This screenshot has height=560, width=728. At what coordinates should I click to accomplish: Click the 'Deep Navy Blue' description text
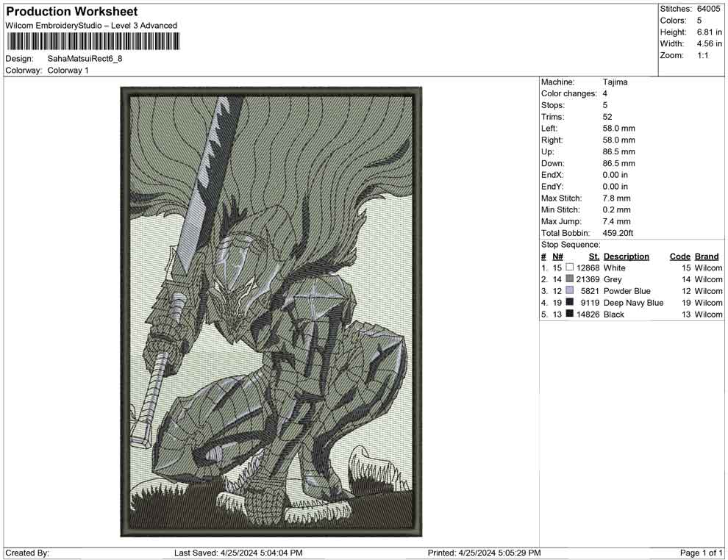click(x=633, y=303)
